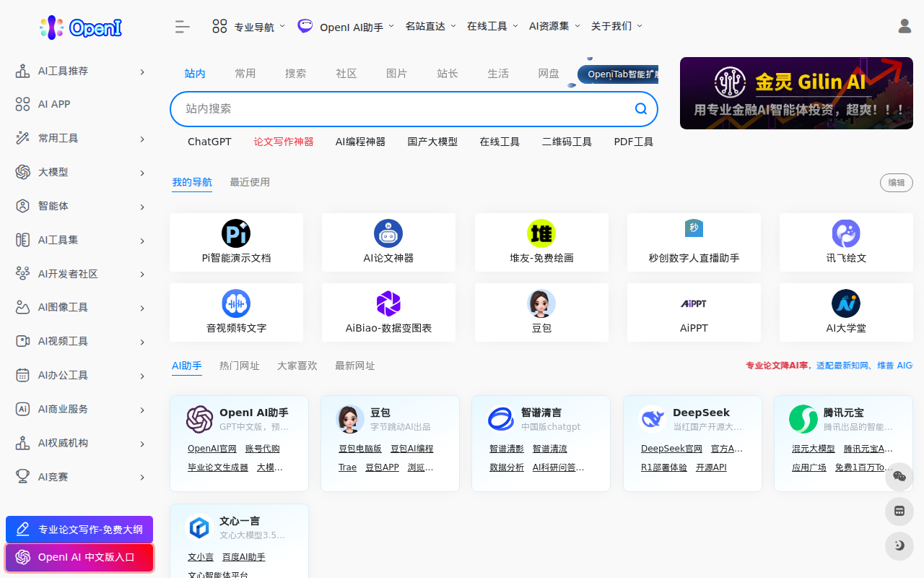Click the 编辑 button
Screen dimensions: 924x578
tap(897, 183)
